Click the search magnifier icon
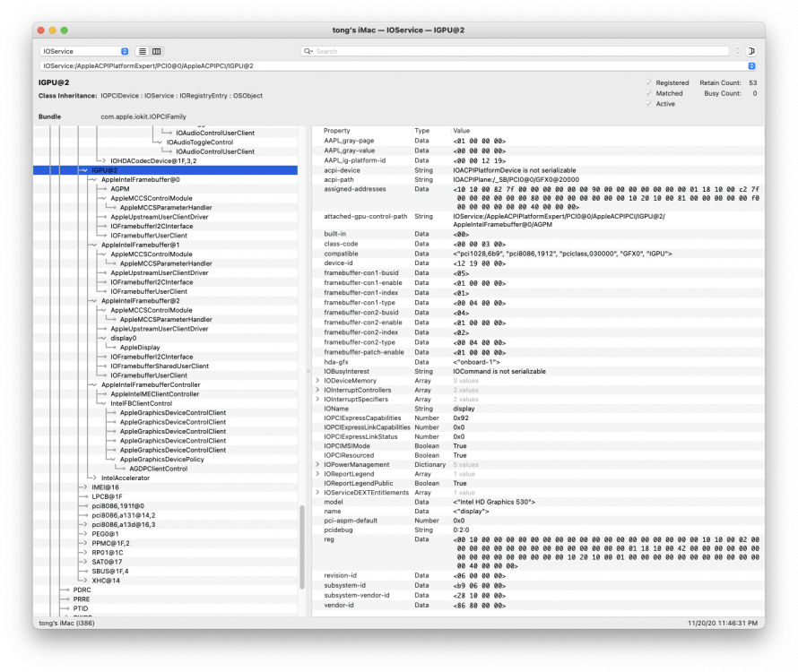The width and height of the screenshot is (798, 672). pos(308,51)
